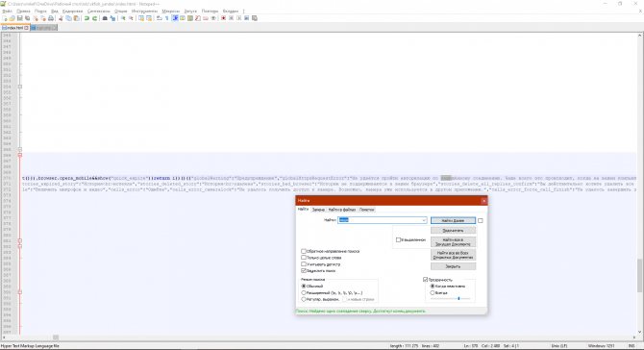Screen dimensions: 644x350
Task: Open the 'Кодировки' menu
Action: tap(73, 12)
